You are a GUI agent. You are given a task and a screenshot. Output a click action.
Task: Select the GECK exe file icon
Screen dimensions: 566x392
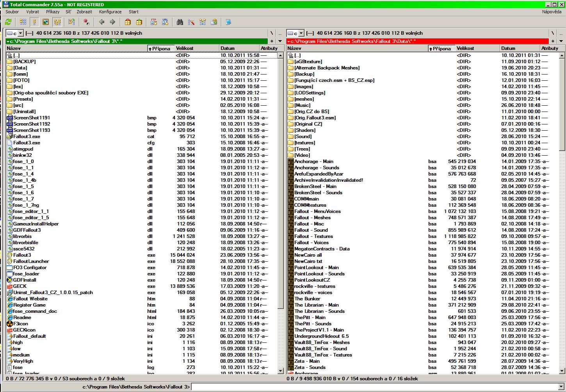click(x=10, y=286)
